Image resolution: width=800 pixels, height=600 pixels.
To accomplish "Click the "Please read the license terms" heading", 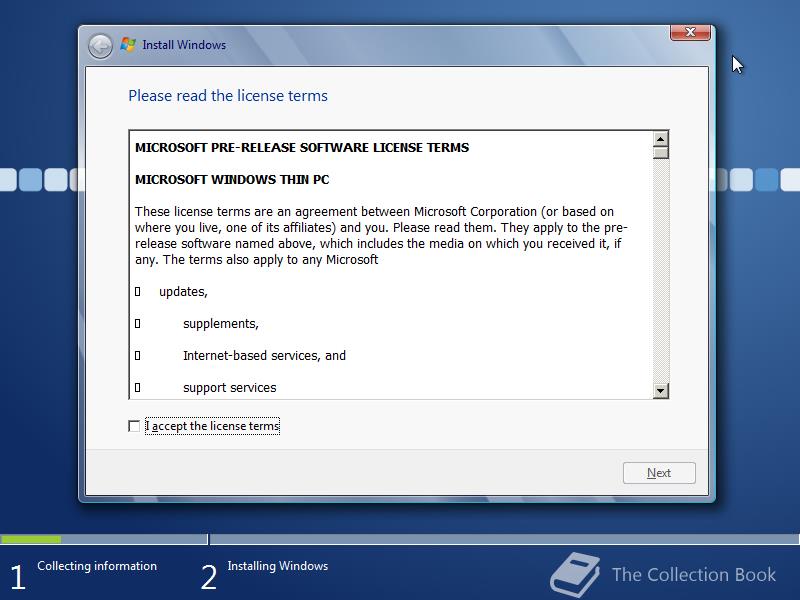I will 228,95.
